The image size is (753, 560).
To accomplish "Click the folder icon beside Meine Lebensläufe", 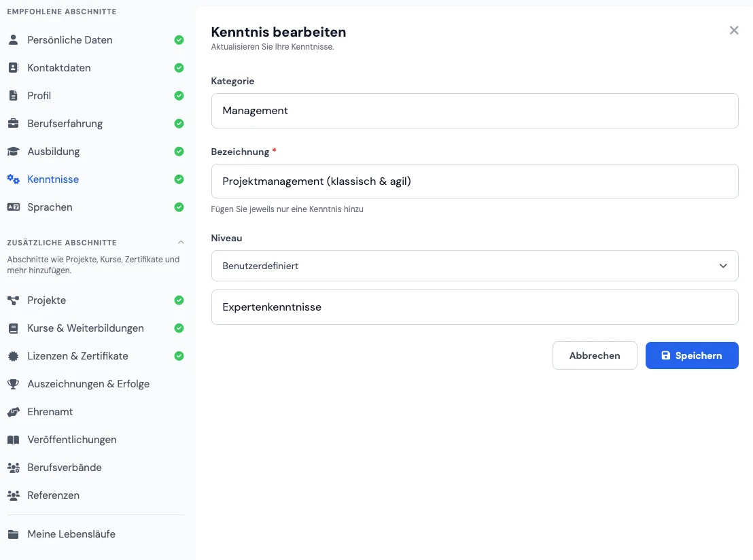I will [14, 534].
